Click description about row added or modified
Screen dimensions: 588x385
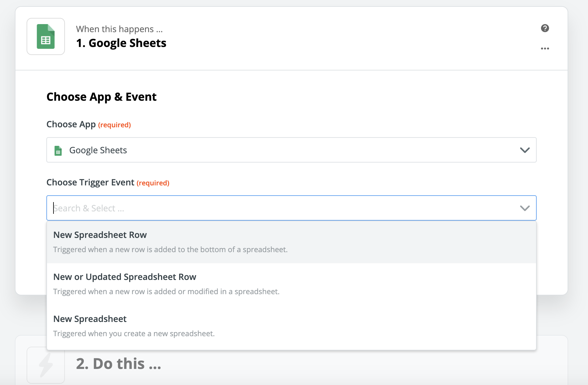coord(166,292)
